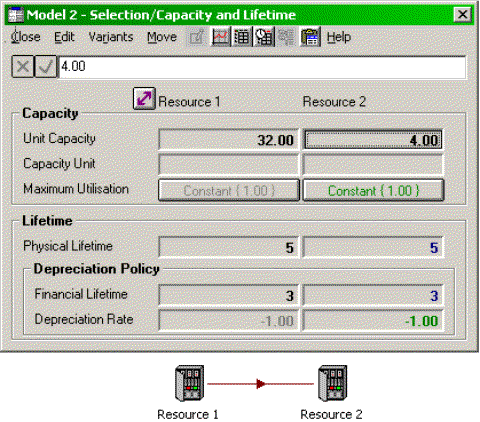Click the clock table time-series icon

point(265,37)
